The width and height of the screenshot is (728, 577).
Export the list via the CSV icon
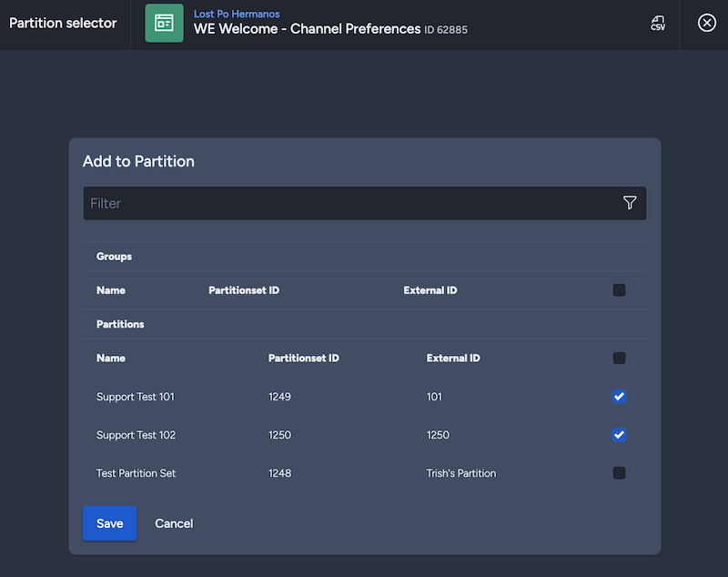pyautogui.click(x=657, y=23)
